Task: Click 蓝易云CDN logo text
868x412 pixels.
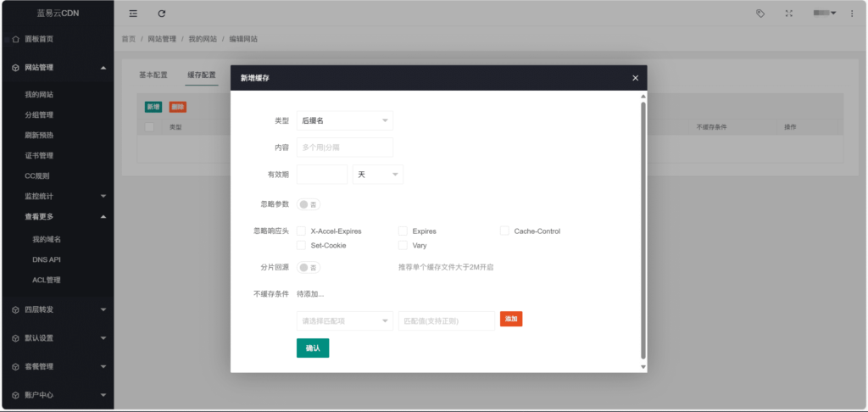Action: 58,14
